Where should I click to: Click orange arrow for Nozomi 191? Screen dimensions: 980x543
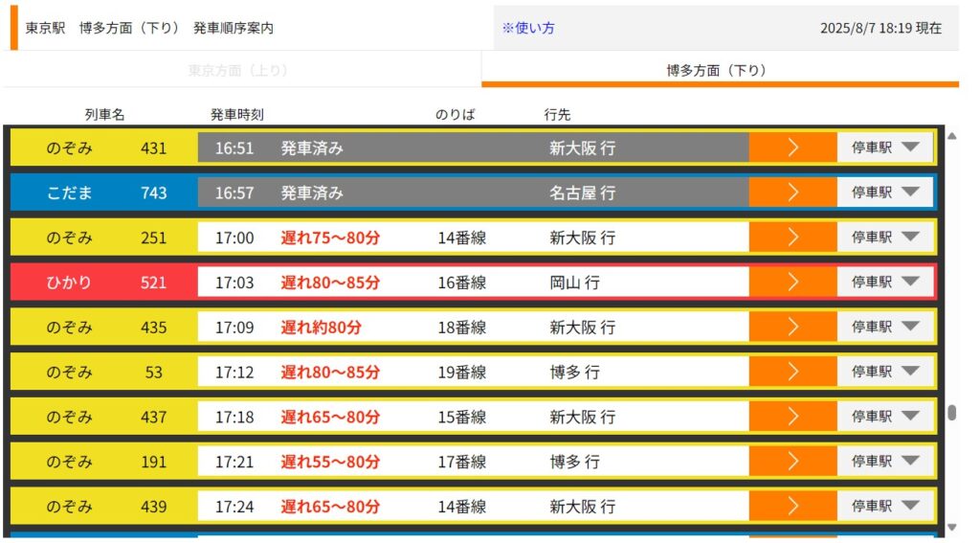792,462
